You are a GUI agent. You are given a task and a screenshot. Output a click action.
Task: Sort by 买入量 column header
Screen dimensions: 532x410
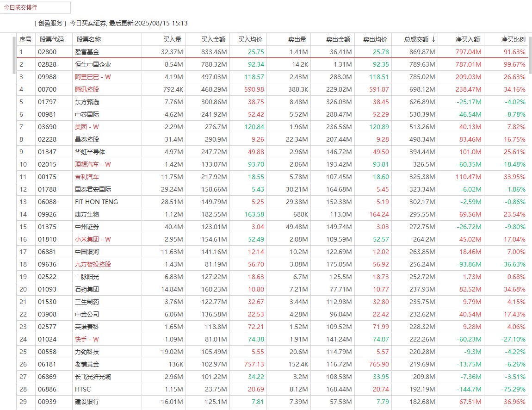pos(173,39)
